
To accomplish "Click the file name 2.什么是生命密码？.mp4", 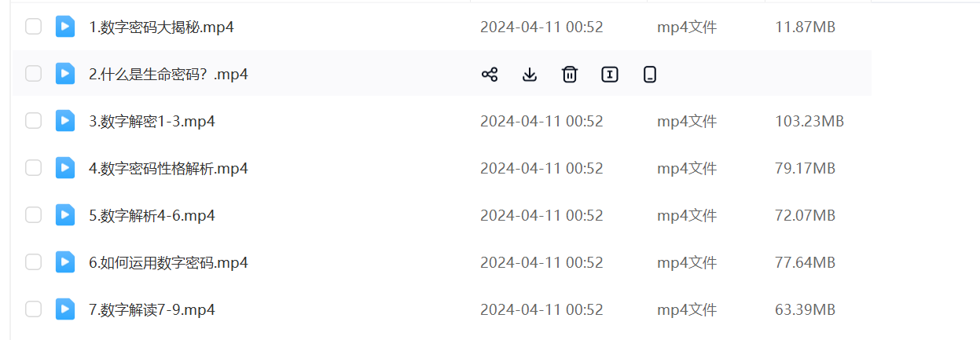I will [168, 75].
